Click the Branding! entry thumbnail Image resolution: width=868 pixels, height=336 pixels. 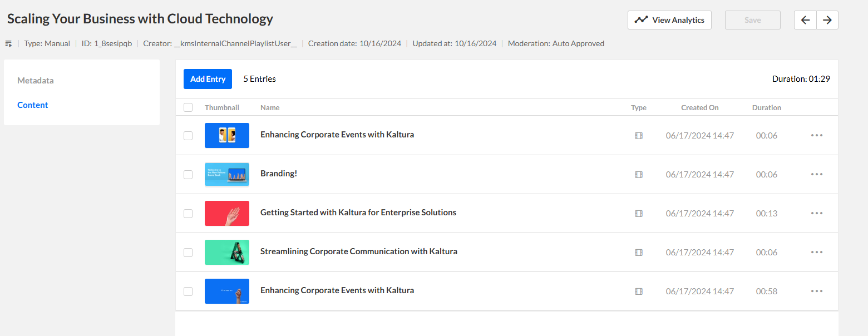(227, 175)
